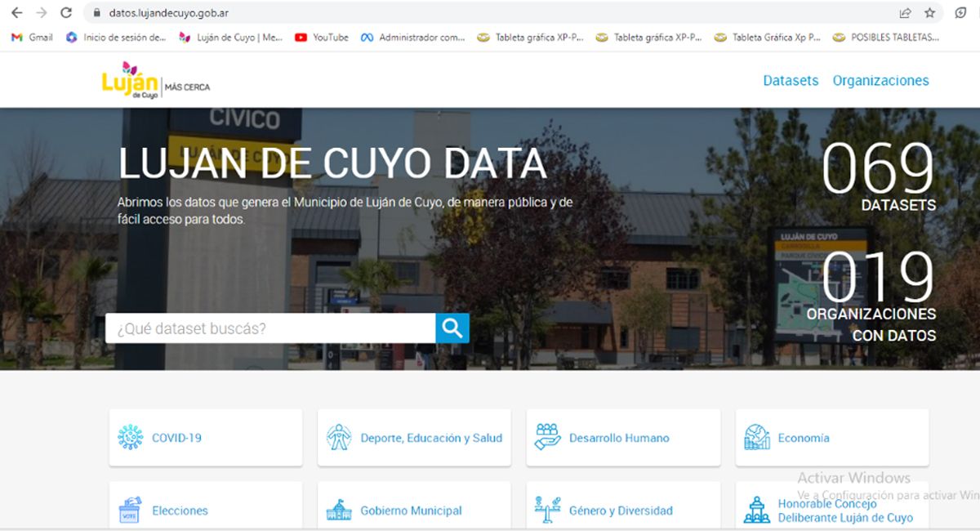Click the Gobierno Municipal building icon
Image resolution: width=980 pixels, height=531 pixels.
pyautogui.click(x=338, y=511)
